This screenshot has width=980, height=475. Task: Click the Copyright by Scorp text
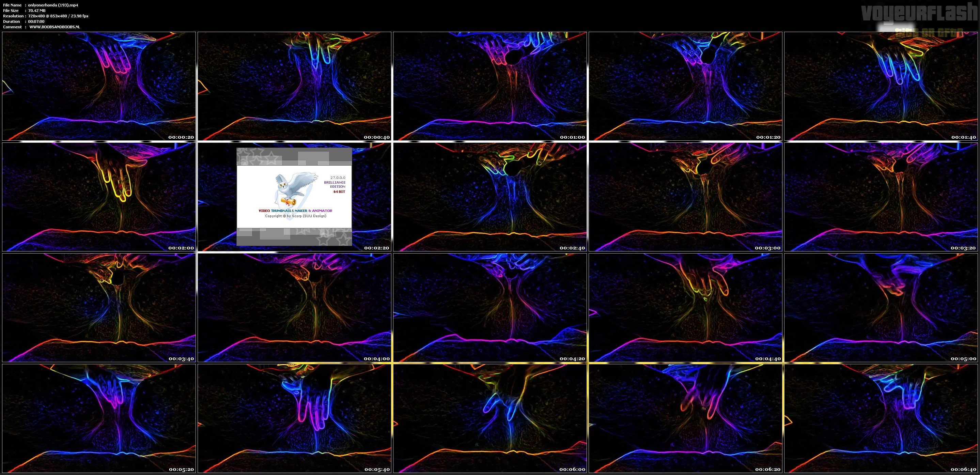[295, 216]
